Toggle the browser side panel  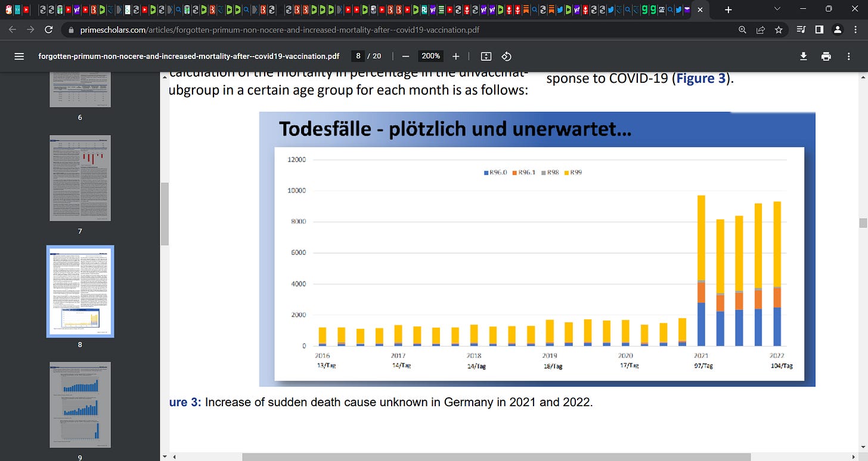[x=819, y=29]
